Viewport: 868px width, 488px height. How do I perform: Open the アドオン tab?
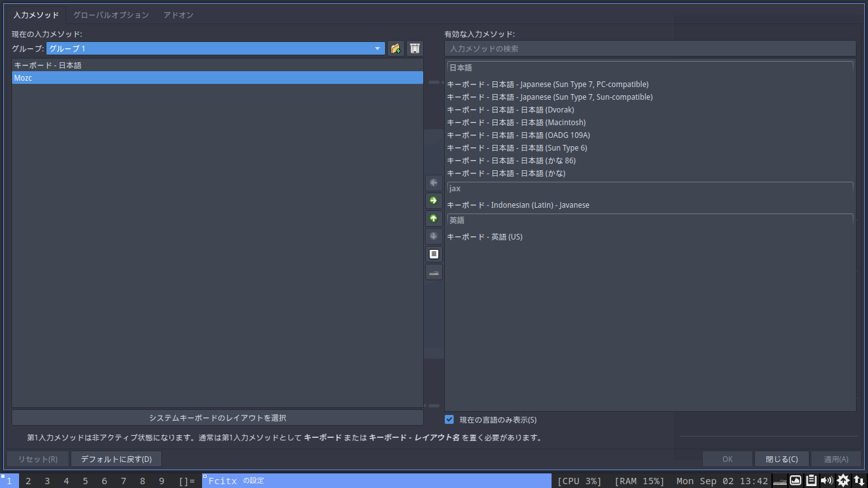pyautogui.click(x=179, y=15)
